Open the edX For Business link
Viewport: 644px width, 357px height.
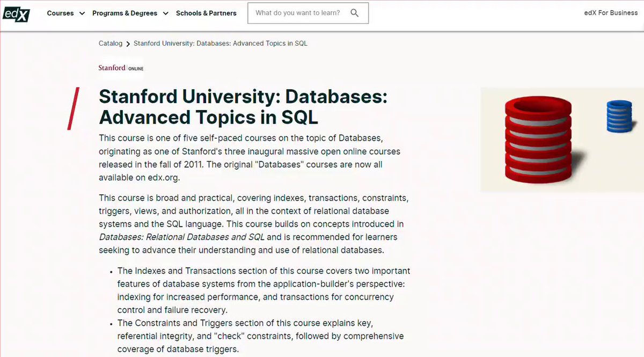click(611, 12)
